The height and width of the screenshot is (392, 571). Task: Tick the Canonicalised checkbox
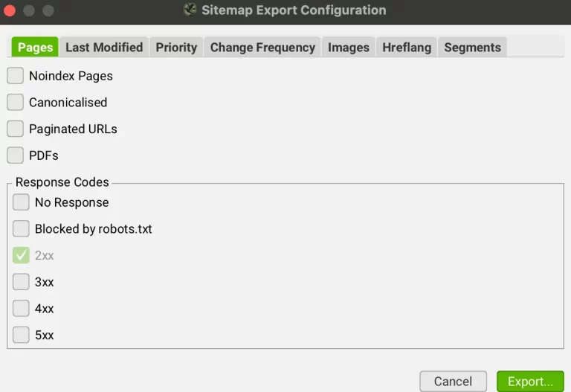click(x=16, y=103)
